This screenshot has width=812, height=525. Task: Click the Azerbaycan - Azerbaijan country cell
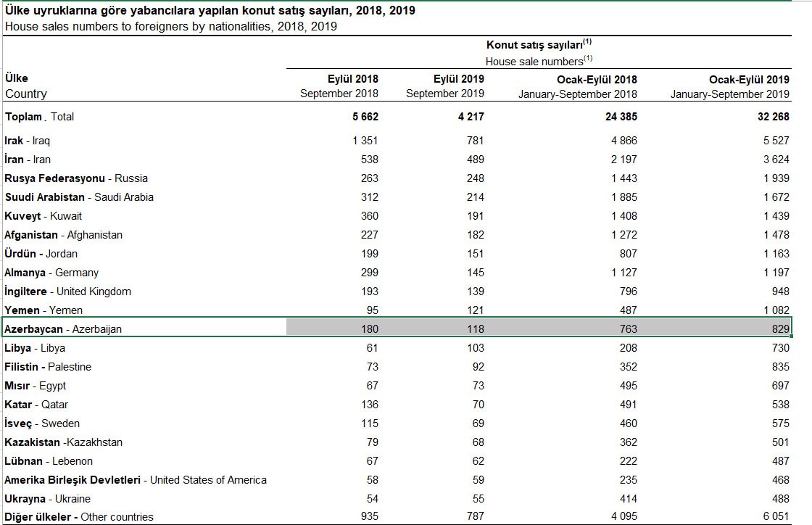[x=64, y=329]
